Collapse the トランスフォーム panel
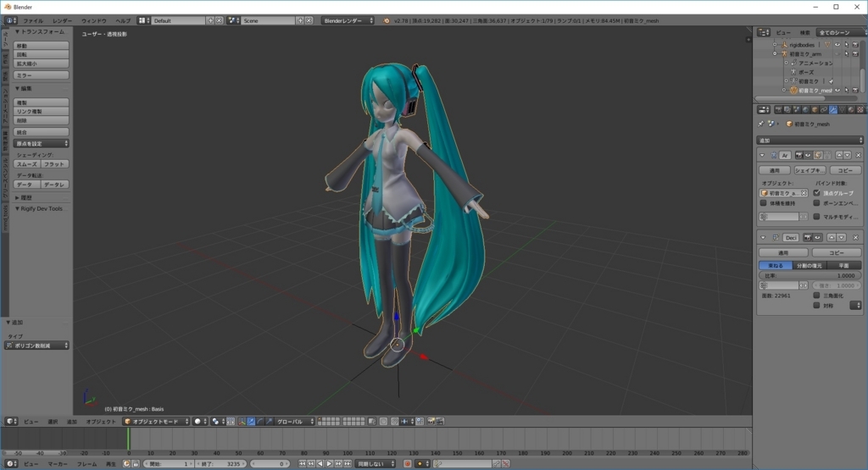 pyautogui.click(x=17, y=31)
